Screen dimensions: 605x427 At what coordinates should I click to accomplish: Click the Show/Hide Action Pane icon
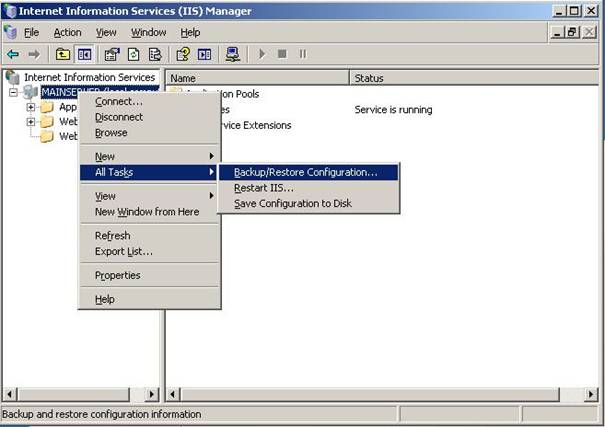click(x=204, y=54)
